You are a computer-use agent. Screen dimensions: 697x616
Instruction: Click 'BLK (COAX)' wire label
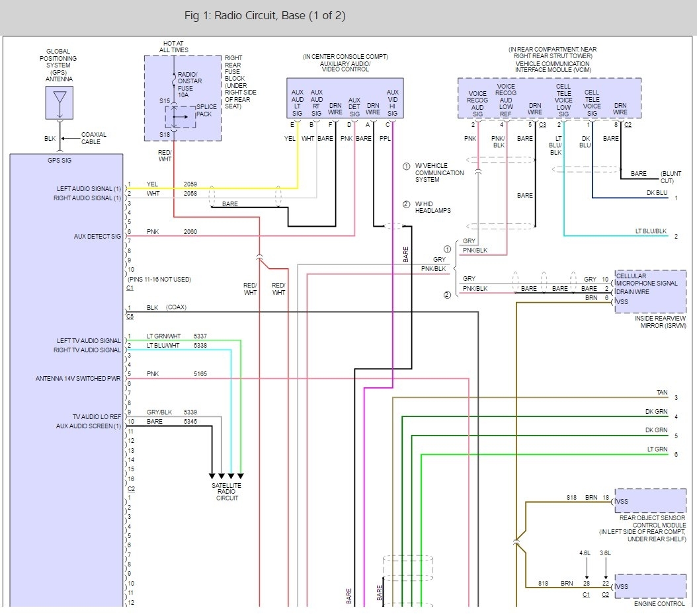tap(166, 307)
